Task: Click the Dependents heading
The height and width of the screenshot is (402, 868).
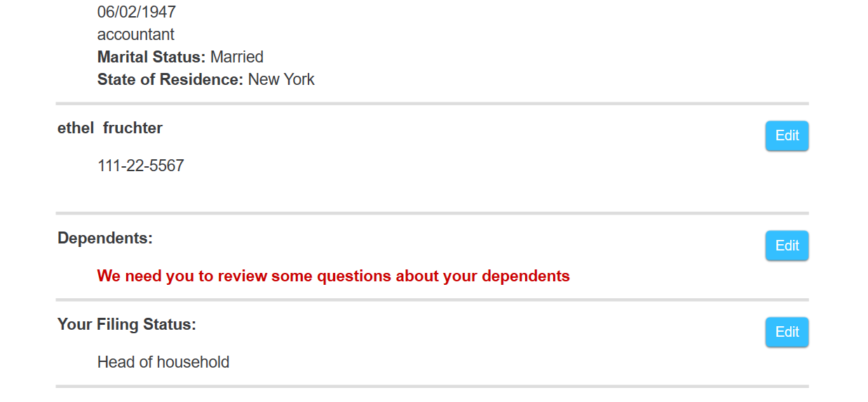Action: click(x=104, y=239)
